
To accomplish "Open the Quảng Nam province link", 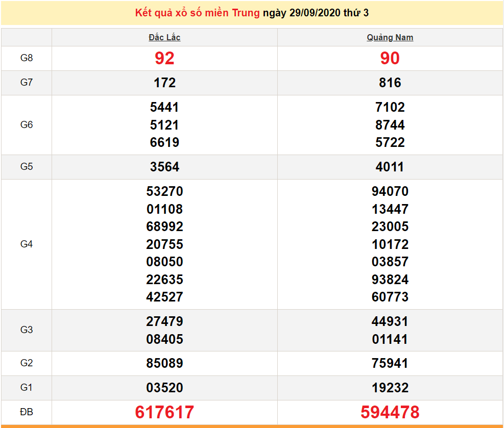I will click(x=390, y=38).
